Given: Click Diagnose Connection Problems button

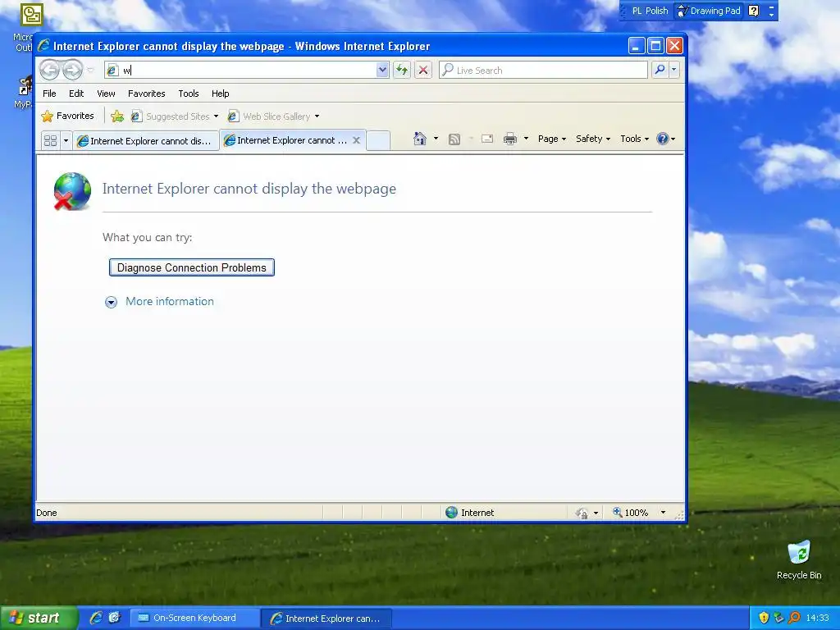Looking at the screenshot, I should (192, 267).
